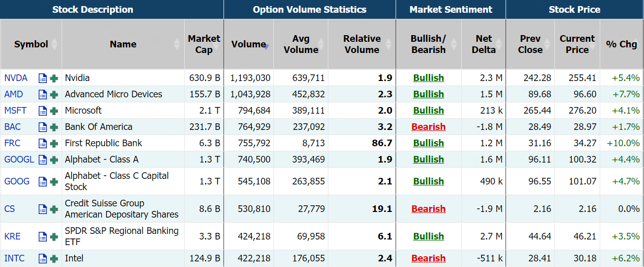
Task: Click the green plus icon beside KRE
Action: tap(54, 236)
